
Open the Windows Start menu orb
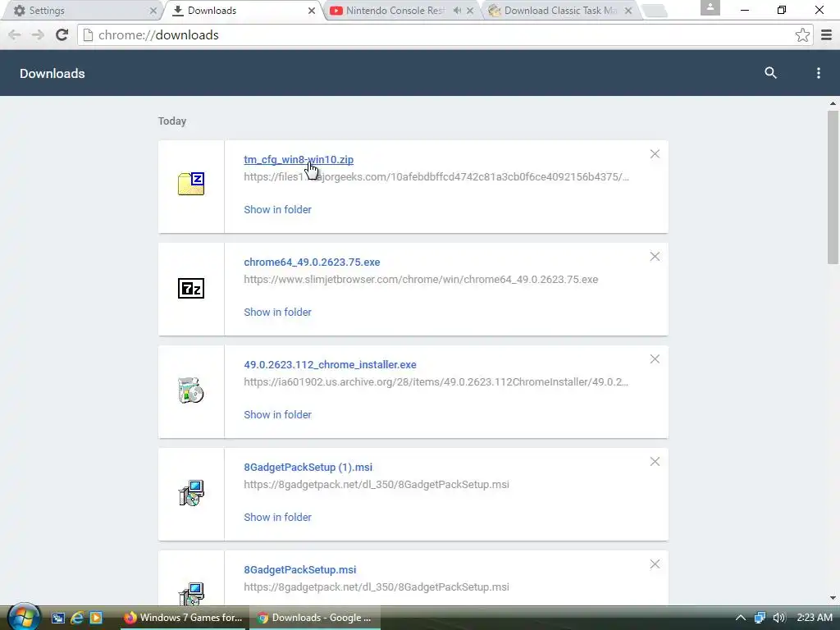click(24, 617)
